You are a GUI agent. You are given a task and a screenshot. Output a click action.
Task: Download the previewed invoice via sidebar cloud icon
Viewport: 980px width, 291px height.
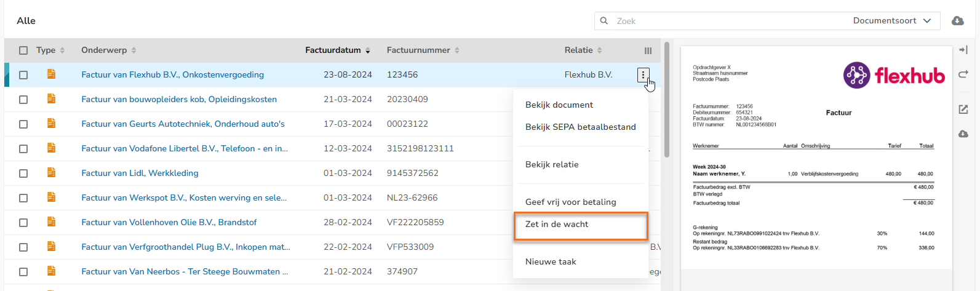[963, 134]
